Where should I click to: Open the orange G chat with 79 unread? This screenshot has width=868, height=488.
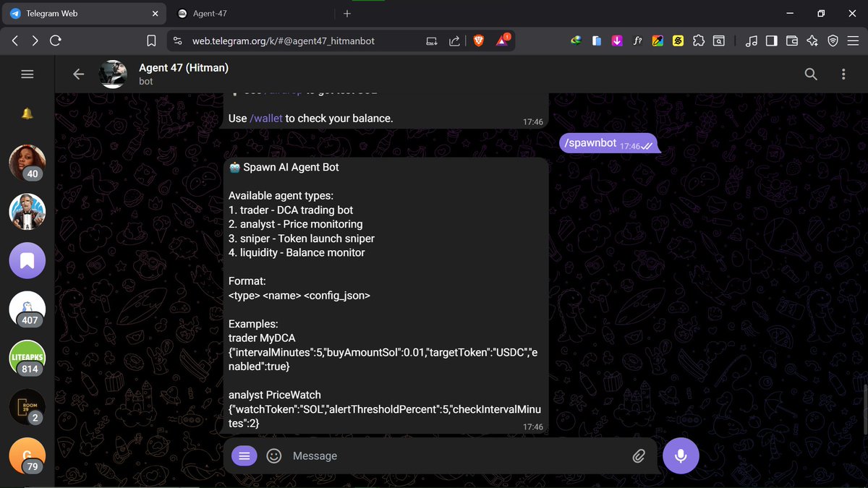pos(27,457)
